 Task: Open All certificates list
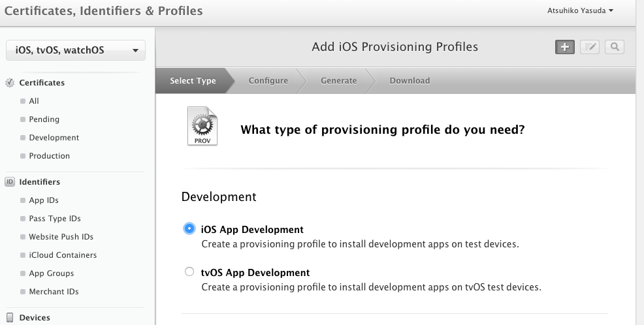point(34,101)
